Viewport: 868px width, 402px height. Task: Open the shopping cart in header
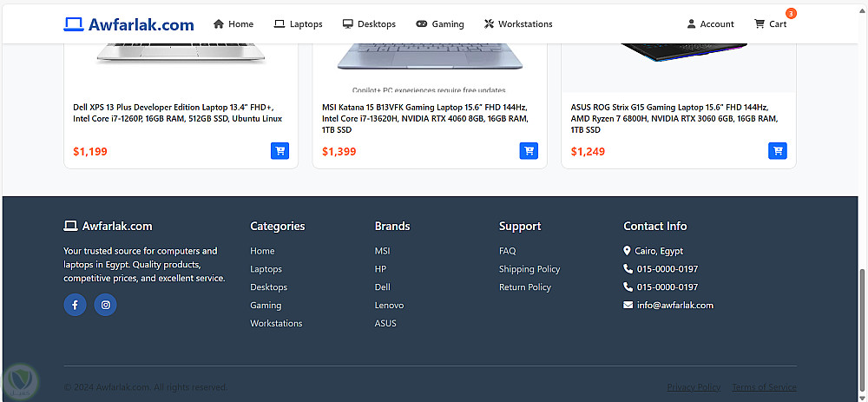(771, 24)
